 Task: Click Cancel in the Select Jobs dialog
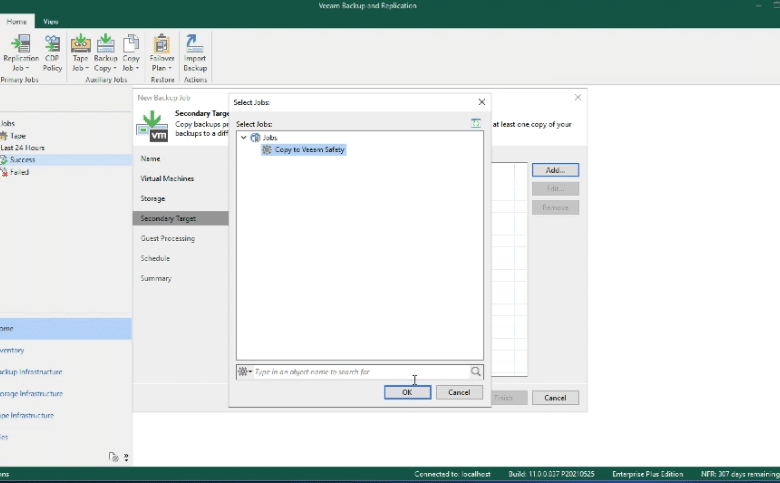point(459,392)
